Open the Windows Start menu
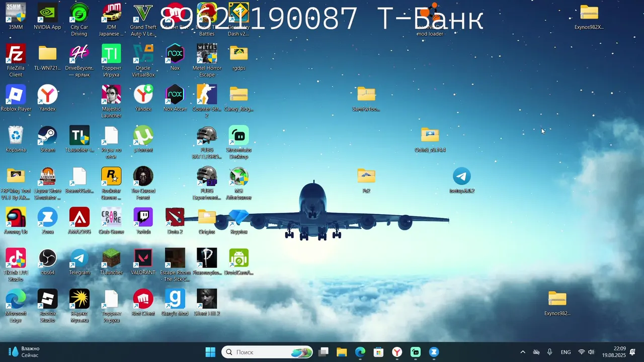Screen dimensions: 644x362 coord(210,352)
